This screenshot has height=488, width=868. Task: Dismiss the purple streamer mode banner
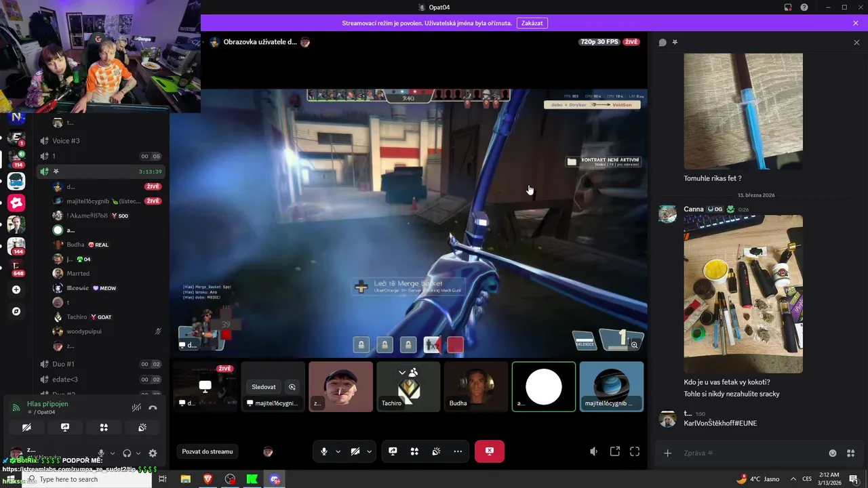click(x=856, y=23)
